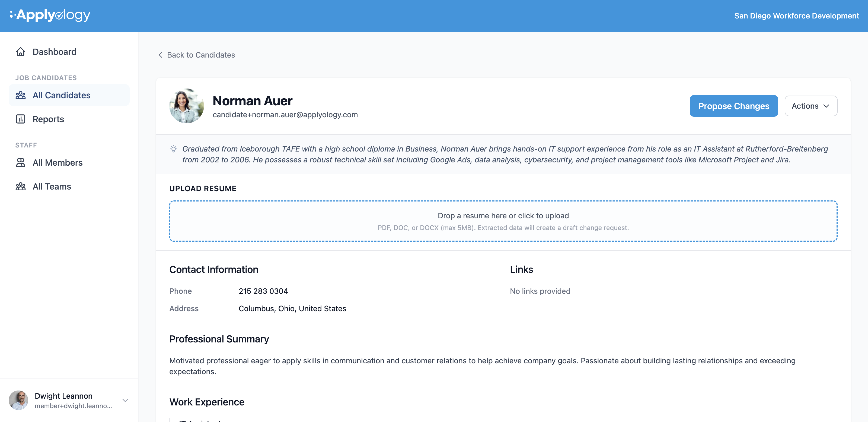Open the Actions dropdown
The height and width of the screenshot is (422, 868).
(x=811, y=106)
